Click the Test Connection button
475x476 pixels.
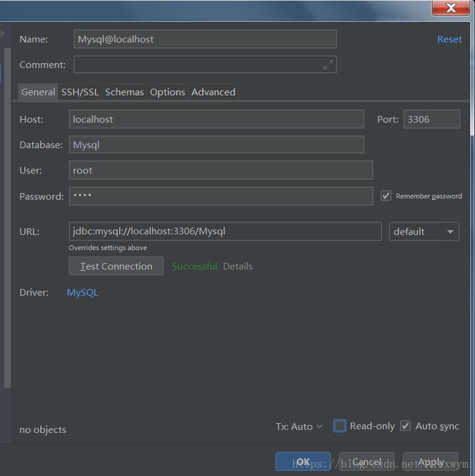tap(117, 266)
